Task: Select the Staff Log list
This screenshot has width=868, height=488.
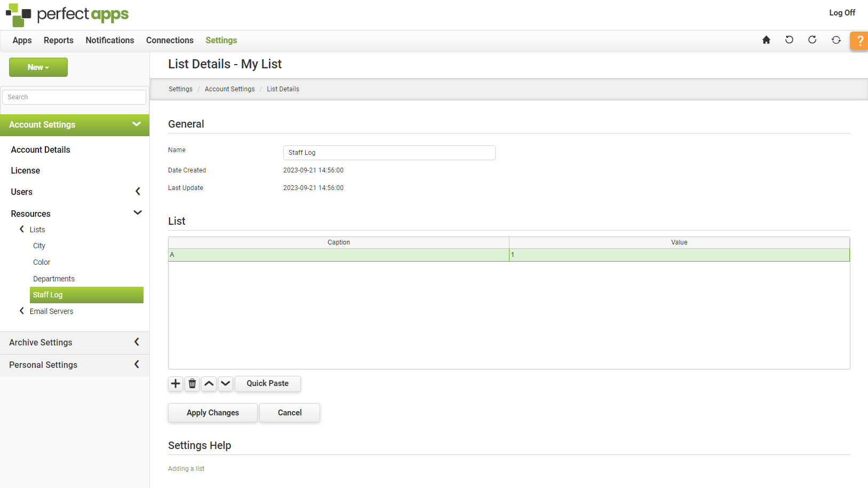Action: coord(86,295)
